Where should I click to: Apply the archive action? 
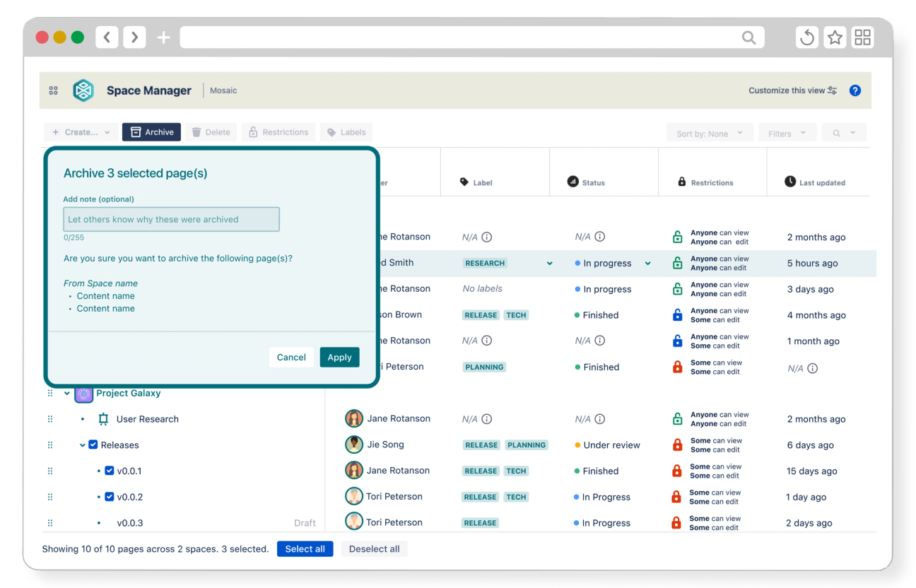pyautogui.click(x=339, y=357)
